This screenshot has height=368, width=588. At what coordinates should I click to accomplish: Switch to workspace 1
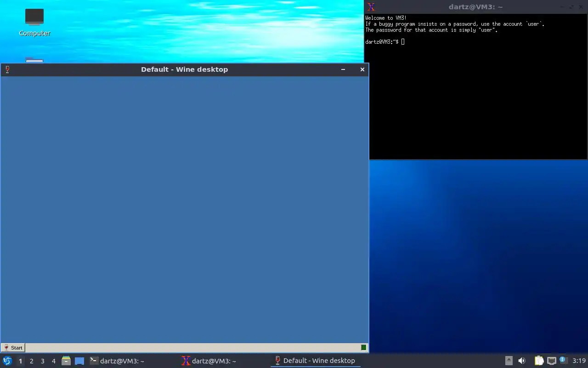pos(20,361)
